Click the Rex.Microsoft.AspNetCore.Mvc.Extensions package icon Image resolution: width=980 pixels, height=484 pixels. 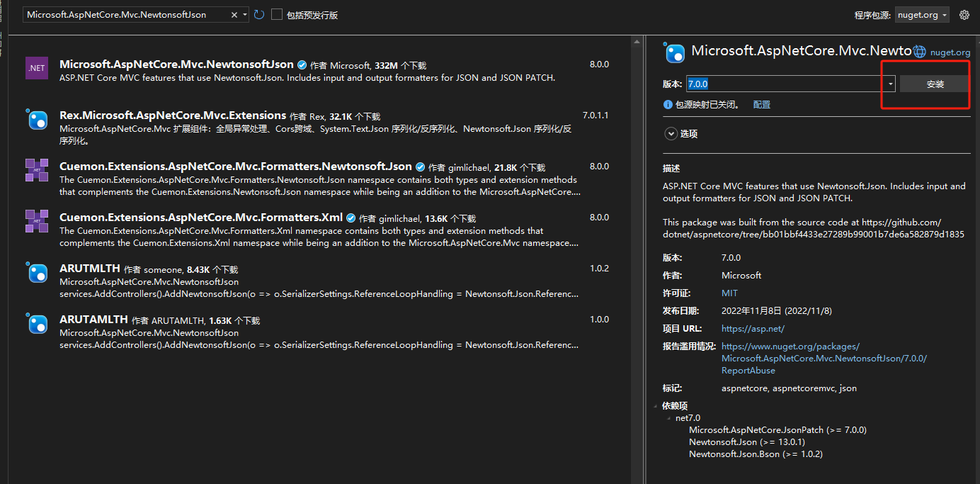pyautogui.click(x=36, y=119)
